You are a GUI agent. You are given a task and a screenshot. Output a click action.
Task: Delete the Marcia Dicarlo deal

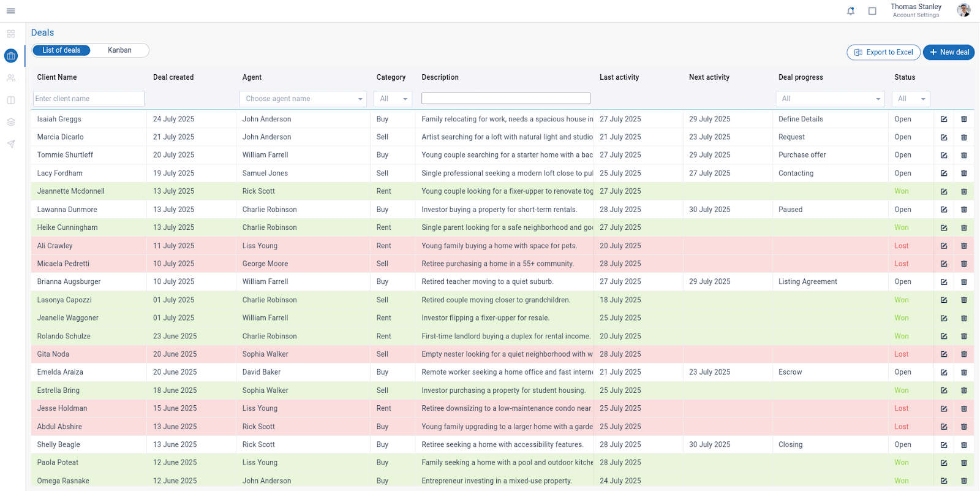click(x=964, y=137)
